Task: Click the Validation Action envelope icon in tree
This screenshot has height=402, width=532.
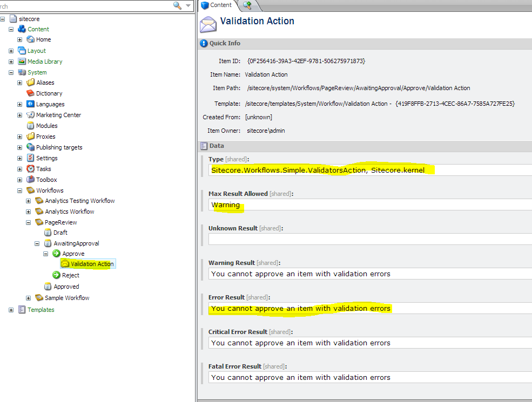Action: pyautogui.click(x=65, y=264)
